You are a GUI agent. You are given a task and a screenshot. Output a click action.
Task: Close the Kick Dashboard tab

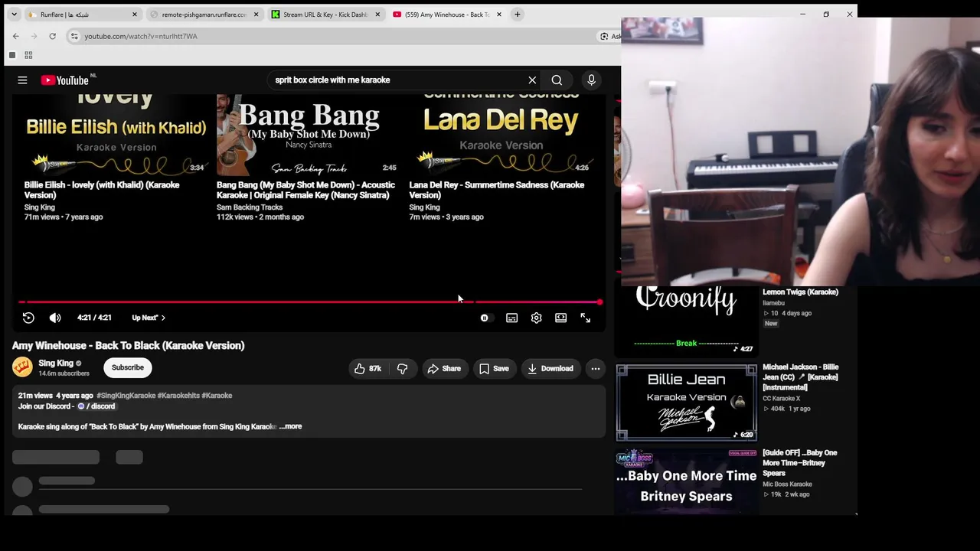click(377, 15)
